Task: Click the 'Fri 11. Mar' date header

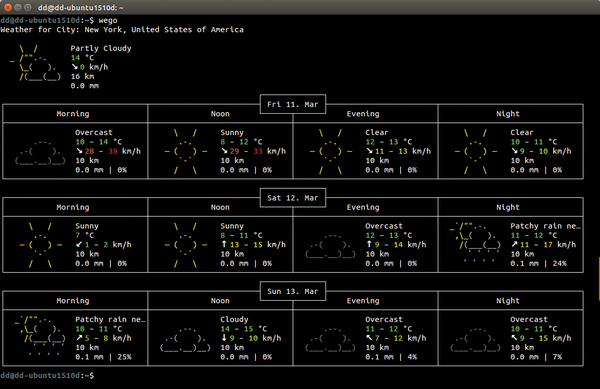Action: (x=293, y=104)
